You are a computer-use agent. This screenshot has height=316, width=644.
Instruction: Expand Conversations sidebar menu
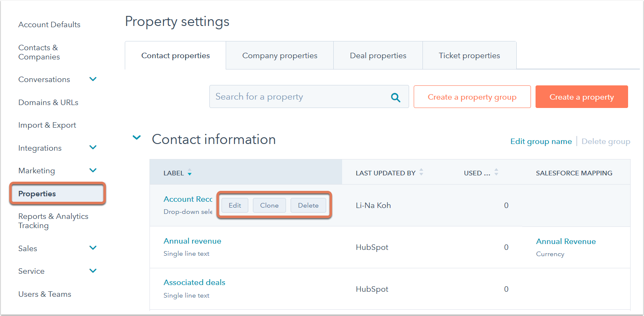[x=93, y=79]
